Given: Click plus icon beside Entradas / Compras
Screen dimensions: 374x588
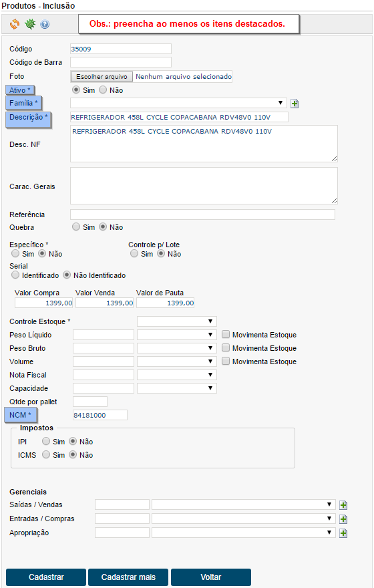Looking at the screenshot, I should click(x=343, y=519).
